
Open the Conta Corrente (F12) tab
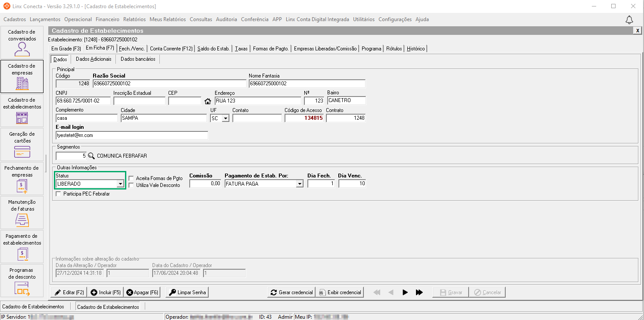171,49
